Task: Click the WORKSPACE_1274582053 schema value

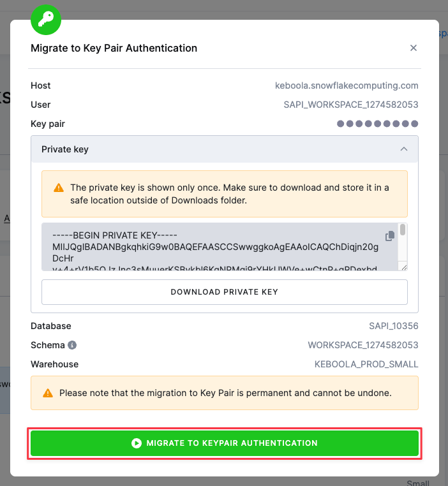Action: 363,345
